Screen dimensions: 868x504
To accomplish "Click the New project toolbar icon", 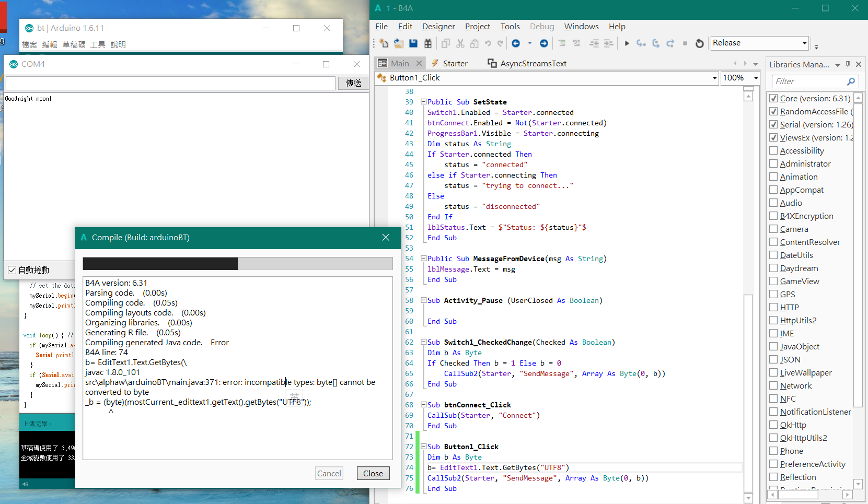I will 384,43.
